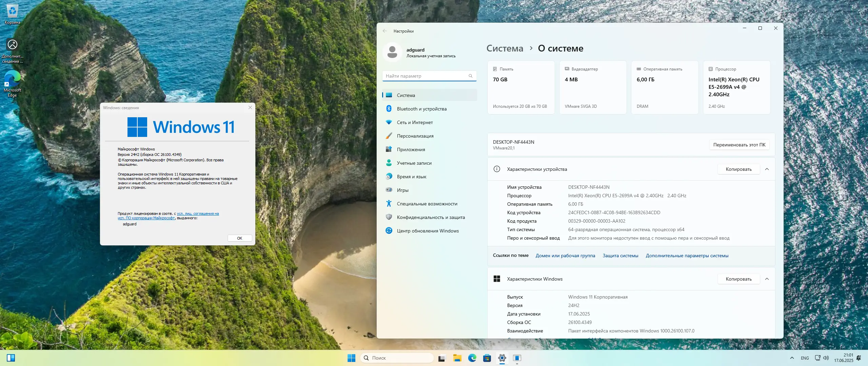
Task: Click the back arrow in Settings window
Action: 385,31
